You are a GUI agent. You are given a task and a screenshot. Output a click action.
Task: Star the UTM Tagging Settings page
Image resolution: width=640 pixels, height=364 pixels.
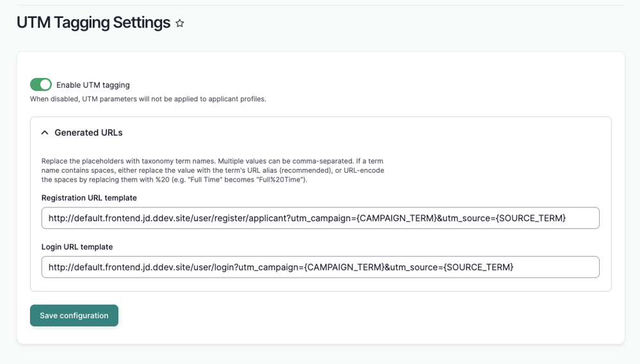click(180, 23)
